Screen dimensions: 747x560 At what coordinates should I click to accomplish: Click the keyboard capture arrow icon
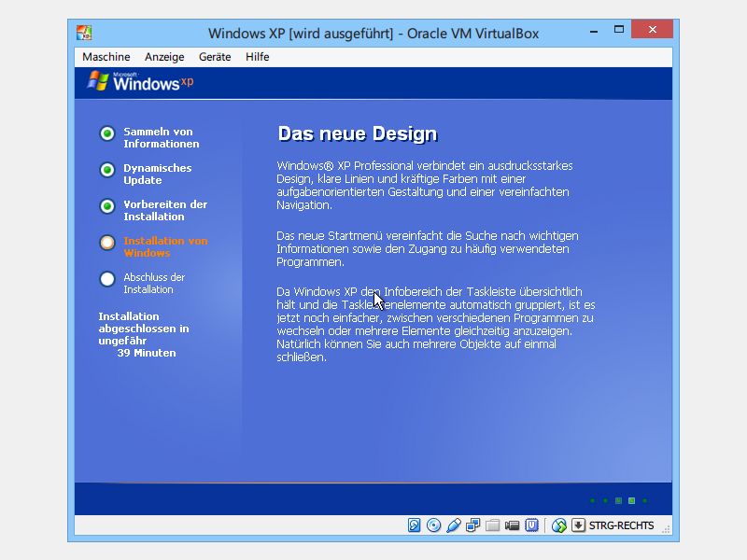pos(578,525)
